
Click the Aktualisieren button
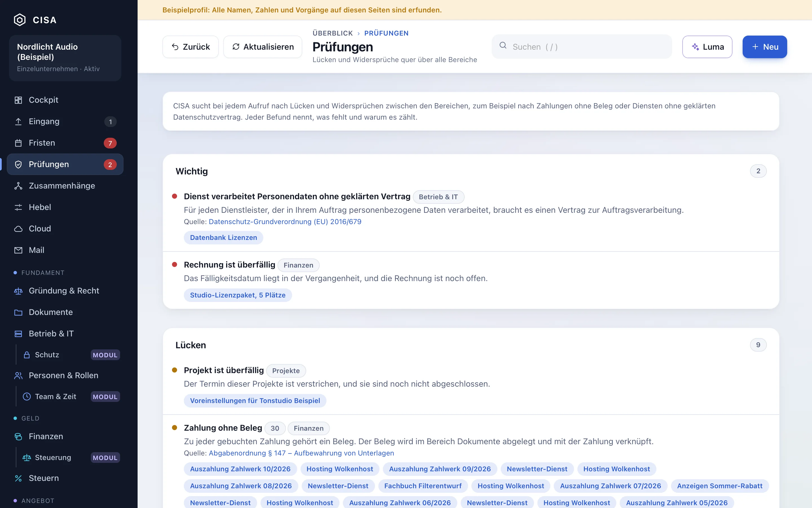[263, 47]
